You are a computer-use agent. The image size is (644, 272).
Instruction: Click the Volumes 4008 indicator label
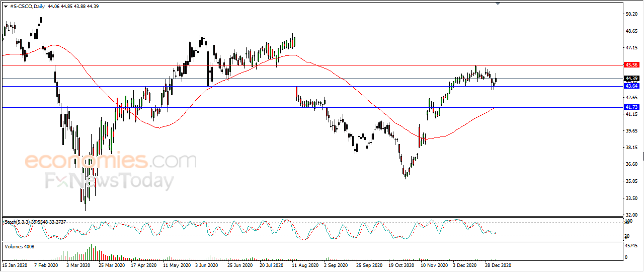[19, 246]
